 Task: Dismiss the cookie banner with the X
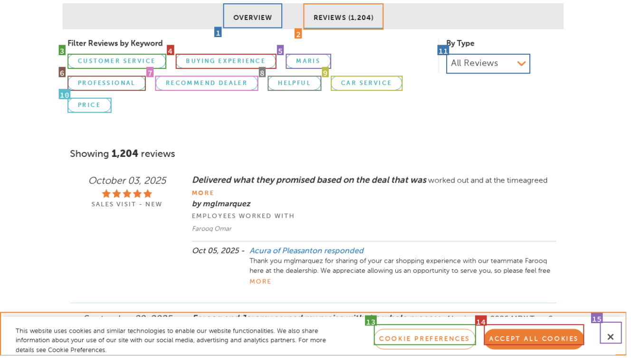(610, 336)
